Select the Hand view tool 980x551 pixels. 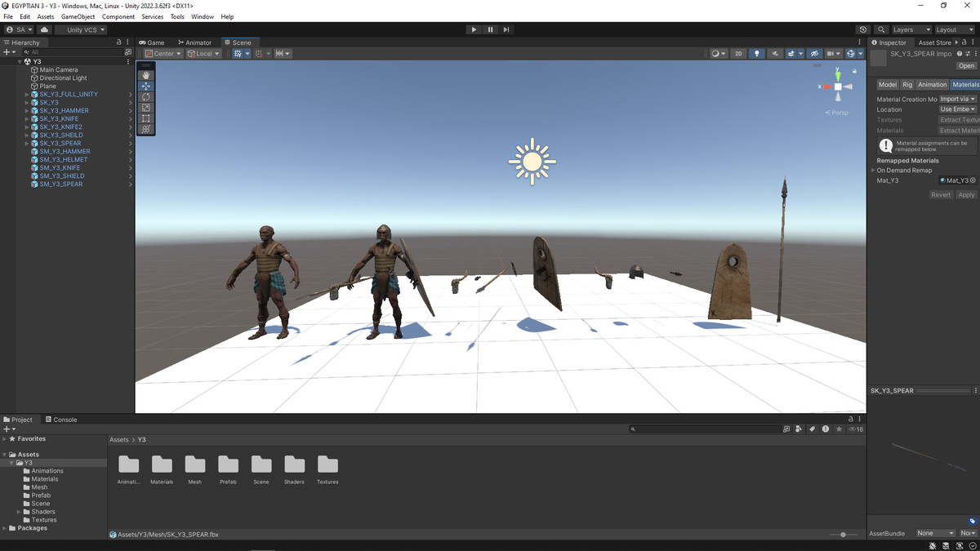tap(146, 75)
